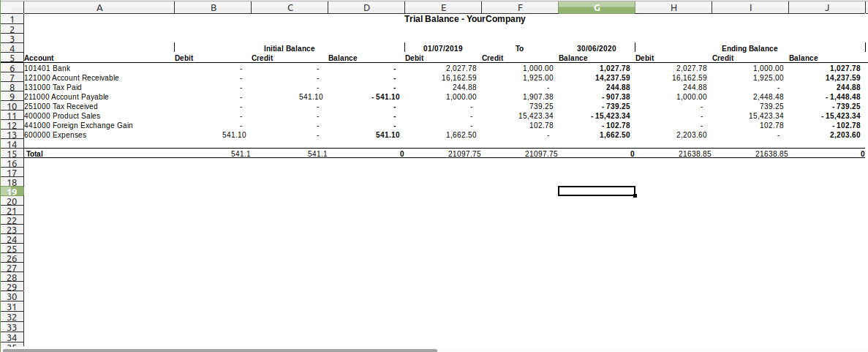The width and height of the screenshot is (868, 352).
Task: Click the Select All corner box
Action: point(12,7)
